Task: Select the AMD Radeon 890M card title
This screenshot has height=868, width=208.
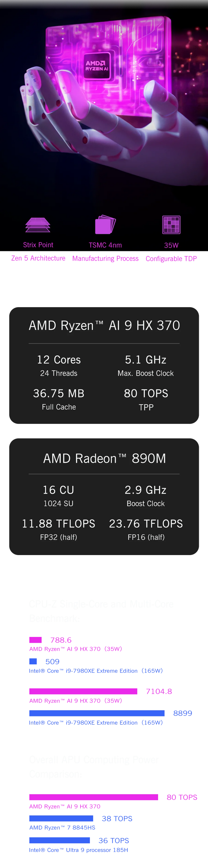Action: point(104,458)
